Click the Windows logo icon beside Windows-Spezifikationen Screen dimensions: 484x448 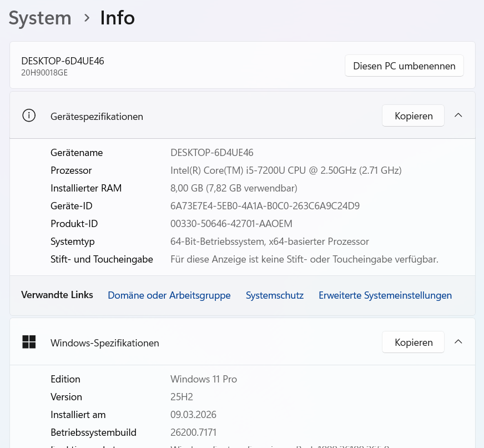click(29, 342)
